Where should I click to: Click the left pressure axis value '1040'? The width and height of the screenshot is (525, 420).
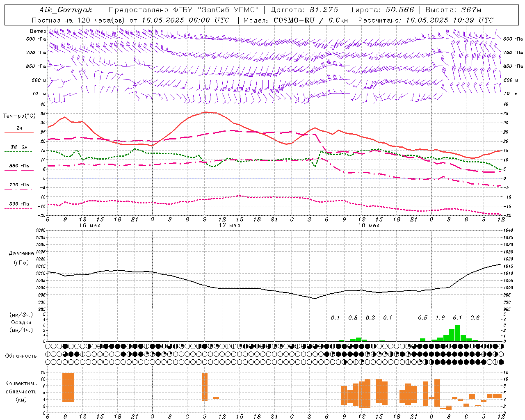tap(41, 231)
